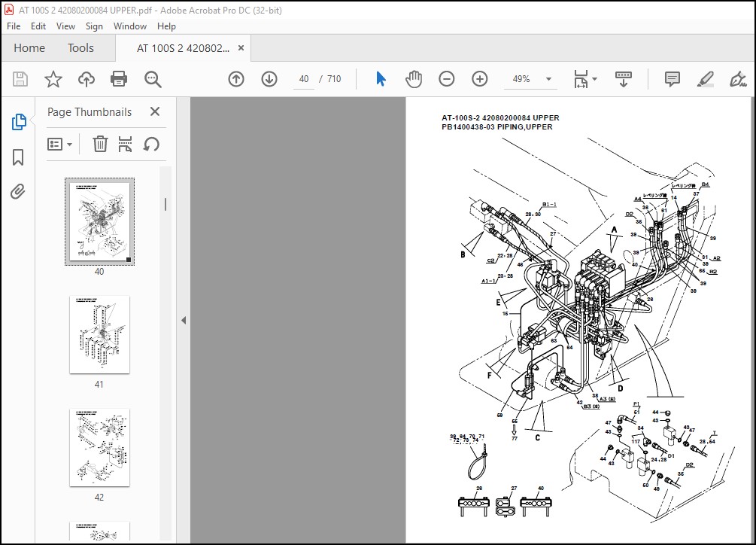Open Page Thumbnails panel icon in sidebar
The image size is (756, 545).
[18, 122]
